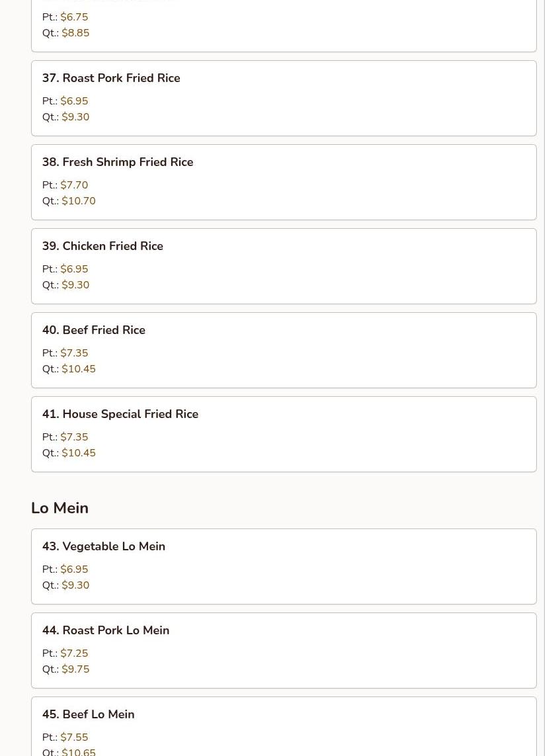Open the Roast Pork Lo Mein title
Viewport: 558px width, 756px height.
[106, 630]
